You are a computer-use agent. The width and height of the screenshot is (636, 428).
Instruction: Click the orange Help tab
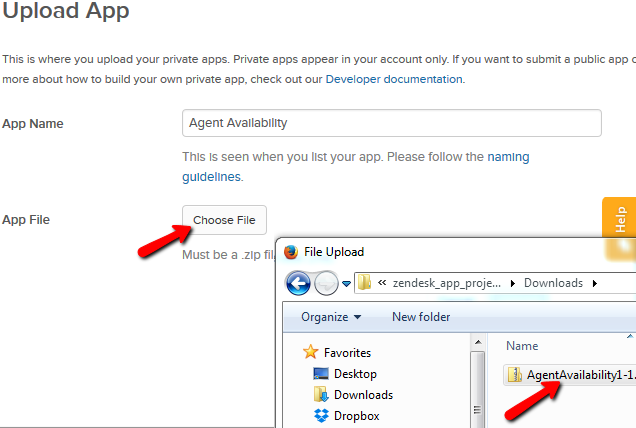[x=620, y=220]
